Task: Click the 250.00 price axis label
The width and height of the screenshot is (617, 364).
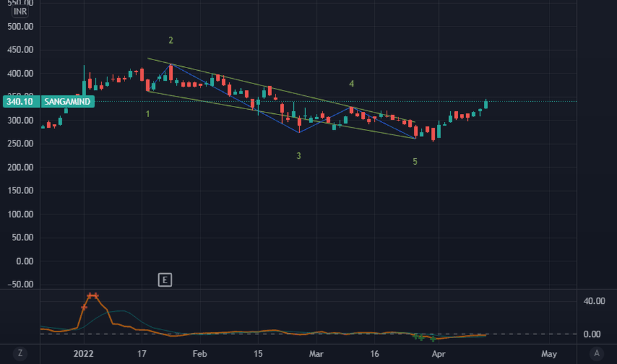Action: 21,144
